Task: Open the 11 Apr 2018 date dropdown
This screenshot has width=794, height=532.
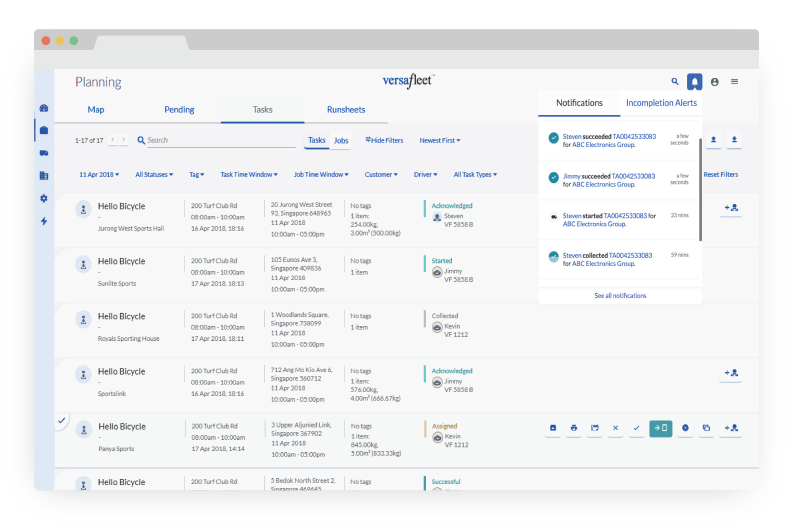Action: tap(99, 175)
